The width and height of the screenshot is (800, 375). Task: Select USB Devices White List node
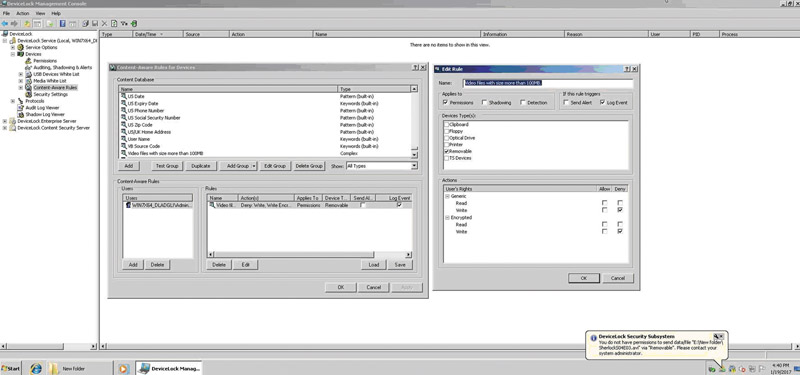(x=56, y=74)
